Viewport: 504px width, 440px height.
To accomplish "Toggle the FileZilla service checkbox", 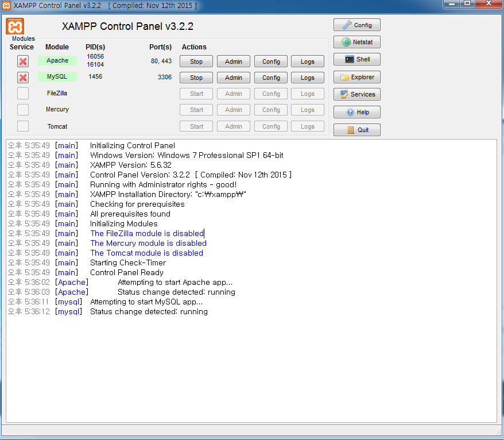I will pyautogui.click(x=23, y=94).
